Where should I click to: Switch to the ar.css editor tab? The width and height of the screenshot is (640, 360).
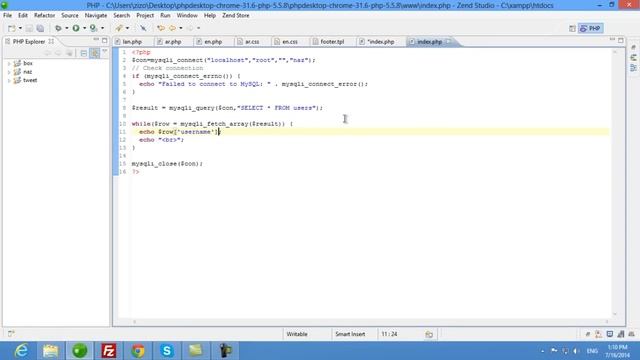pyautogui.click(x=252, y=42)
